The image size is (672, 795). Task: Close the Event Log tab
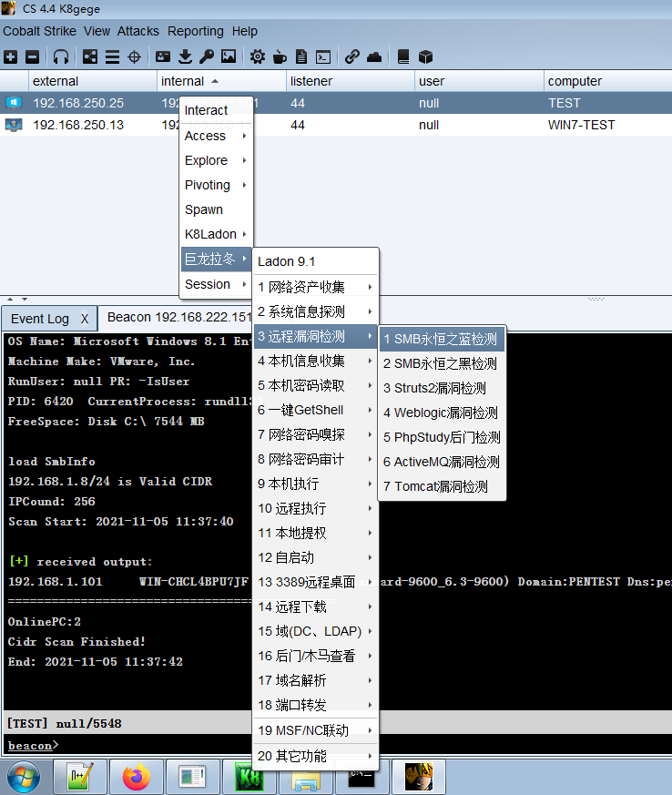click(85, 319)
